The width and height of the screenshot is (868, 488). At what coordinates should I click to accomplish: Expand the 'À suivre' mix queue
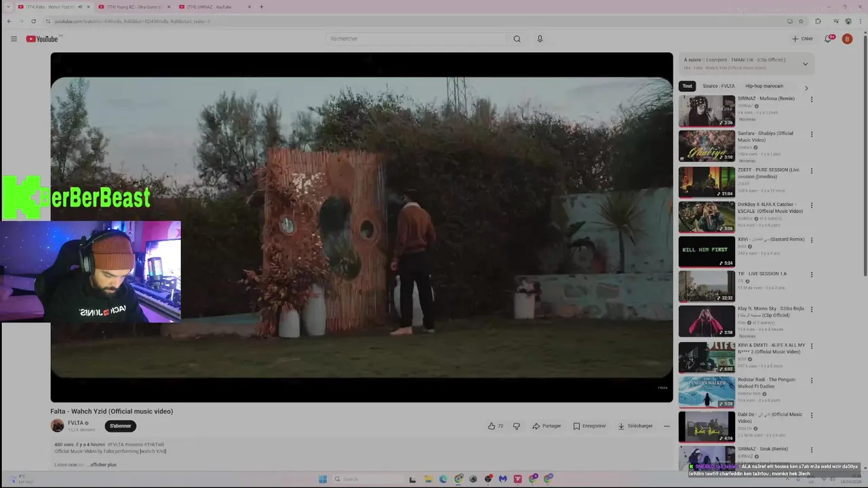(805, 64)
